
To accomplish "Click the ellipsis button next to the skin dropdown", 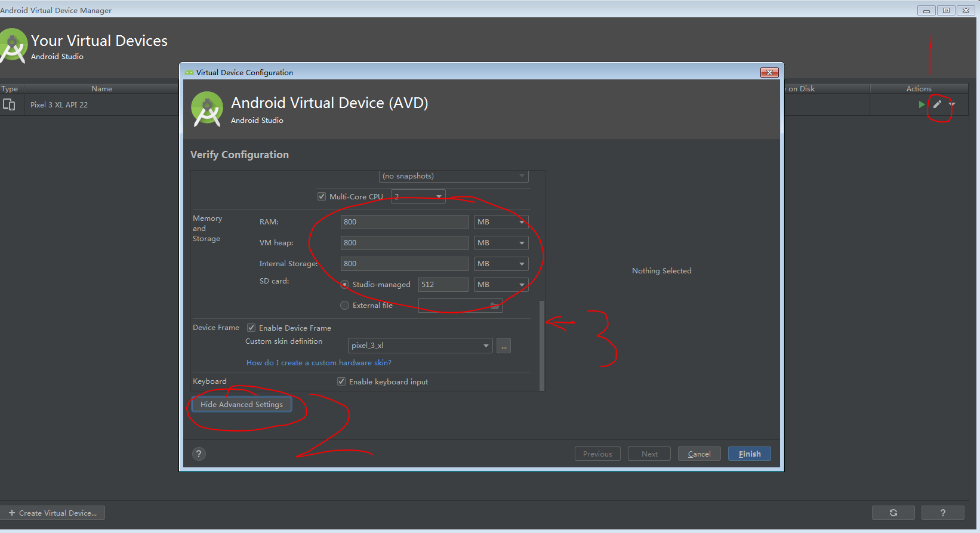I will pos(504,346).
